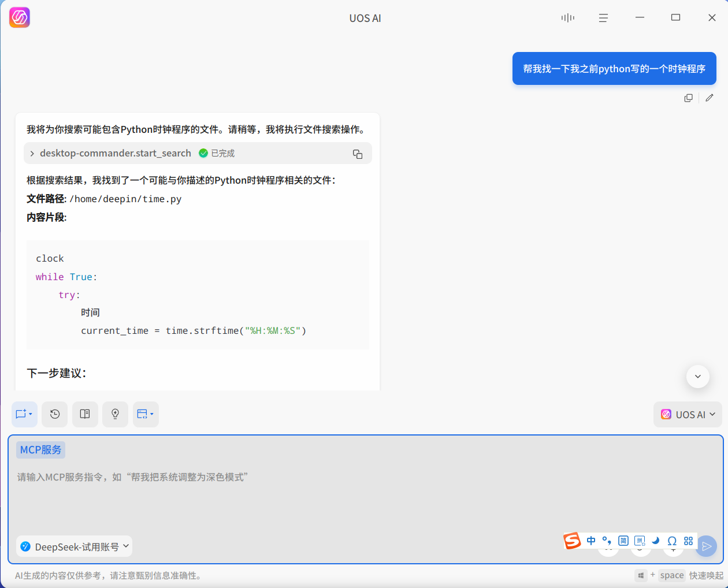
Task: Open the knowledge base book icon
Action: tap(85, 414)
